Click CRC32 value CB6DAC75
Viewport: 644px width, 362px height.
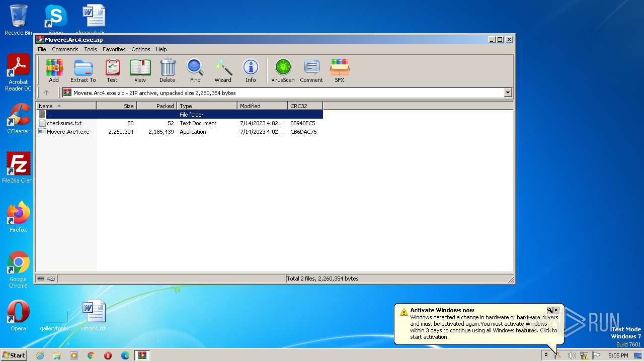[303, 132]
